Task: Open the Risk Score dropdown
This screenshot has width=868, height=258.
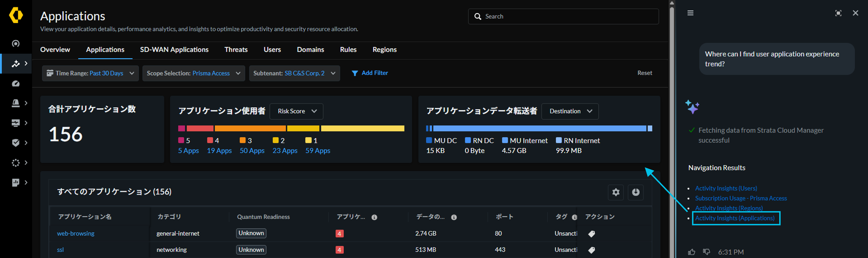Action: (296, 111)
